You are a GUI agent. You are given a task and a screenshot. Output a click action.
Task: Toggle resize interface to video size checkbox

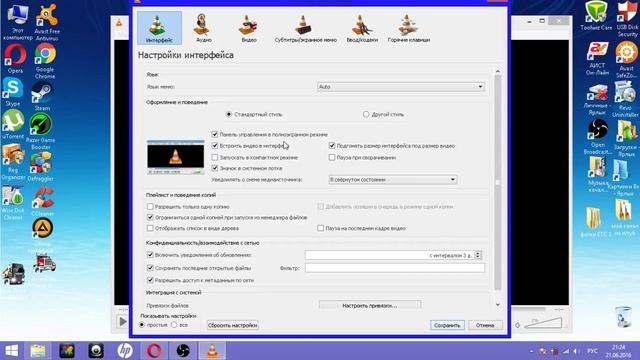click(332, 146)
